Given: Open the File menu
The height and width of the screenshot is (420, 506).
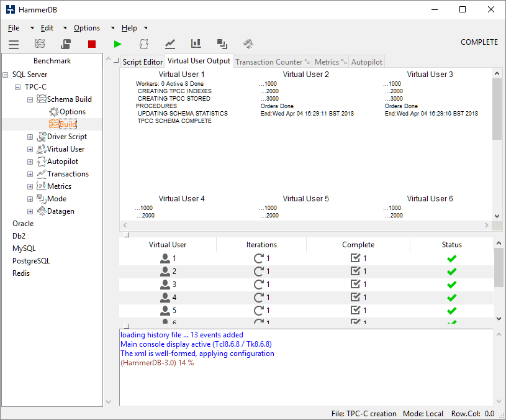Looking at the screenshot, I should pyautogui.click(x=14, y=28).
